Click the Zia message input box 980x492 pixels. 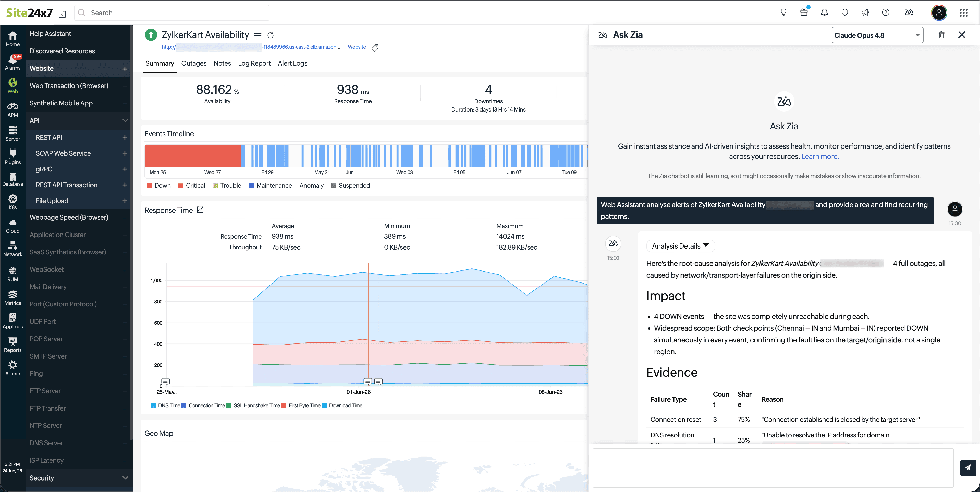773,468
